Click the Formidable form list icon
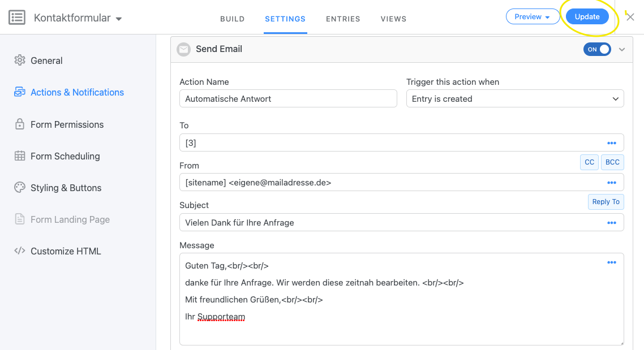Screen dimensions: 644x350 click(x=17, y=18)
